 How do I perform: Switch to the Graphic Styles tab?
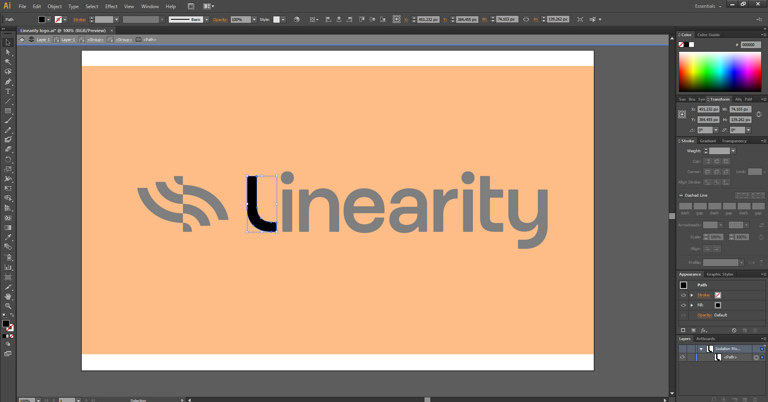click(720, 274)
